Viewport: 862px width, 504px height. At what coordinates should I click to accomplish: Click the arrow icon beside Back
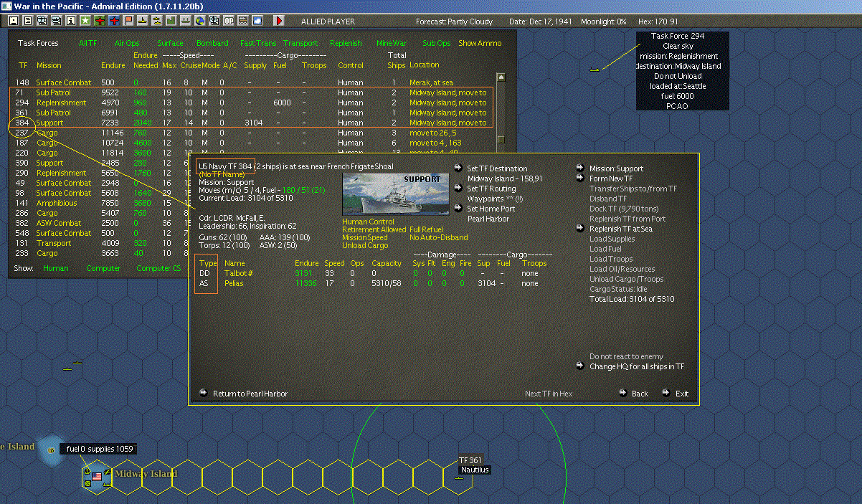[623, 393]
